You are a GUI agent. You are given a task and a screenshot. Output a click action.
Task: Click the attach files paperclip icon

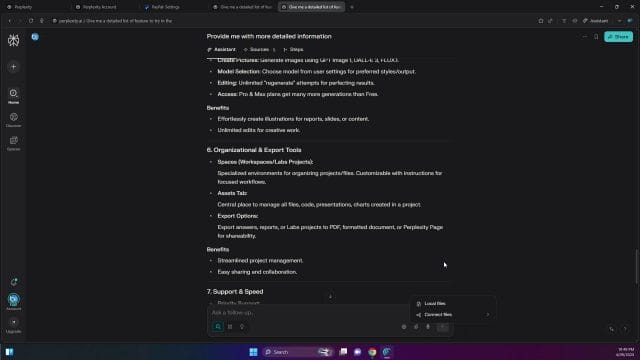point(416,327)
